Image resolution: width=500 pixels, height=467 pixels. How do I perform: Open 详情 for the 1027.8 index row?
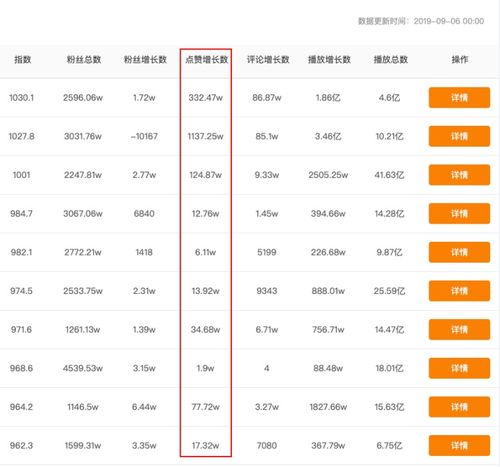pos(459,136)
